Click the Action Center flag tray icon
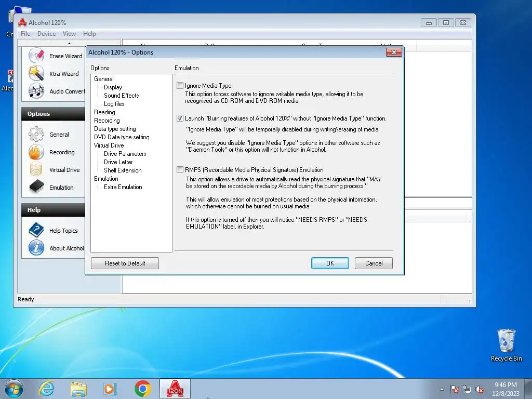 455,389
